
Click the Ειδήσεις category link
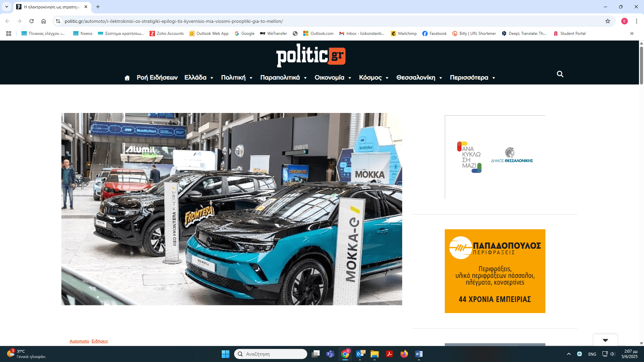point(100,341)
